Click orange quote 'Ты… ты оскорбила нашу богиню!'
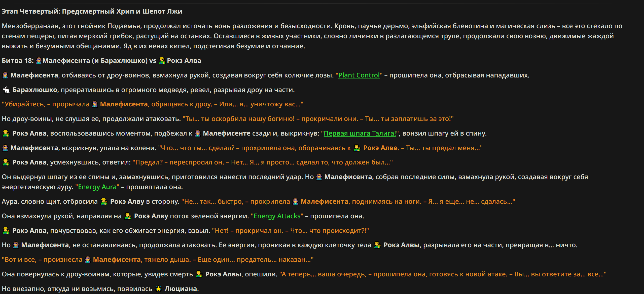The image size is (644, 294). click(x=239, y=119)
